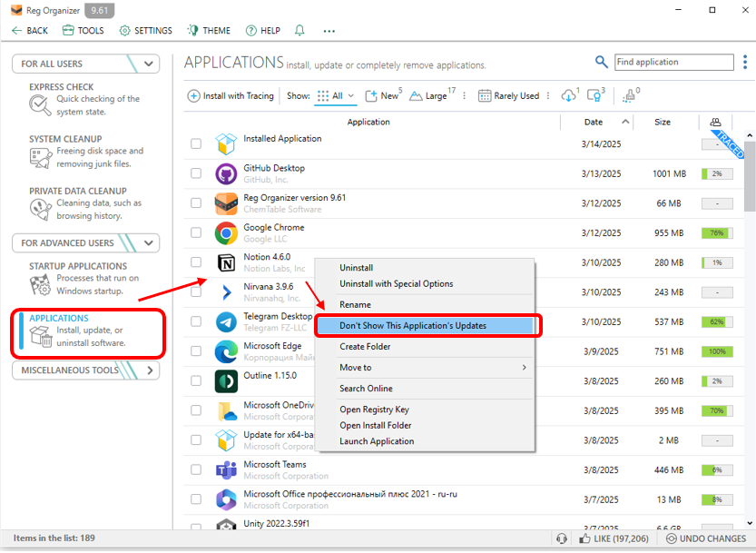The height and width of the screenshot is (553, 756).
Task: Show apps with available updates cloud icon
Action: pos(569,95)
